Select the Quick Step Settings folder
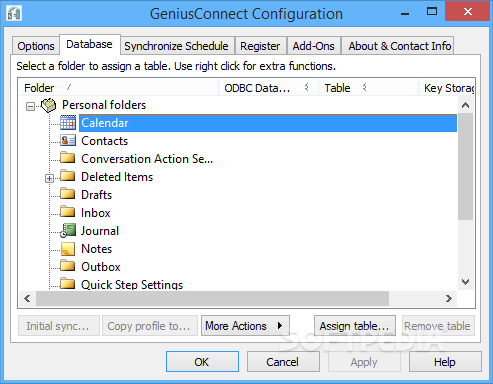The width and height of the screenshot is (493, 384). (132, 284)
